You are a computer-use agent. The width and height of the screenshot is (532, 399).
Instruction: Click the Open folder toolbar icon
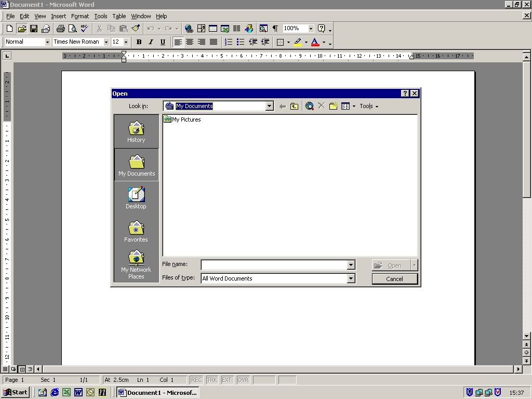(x=22, y=29)
